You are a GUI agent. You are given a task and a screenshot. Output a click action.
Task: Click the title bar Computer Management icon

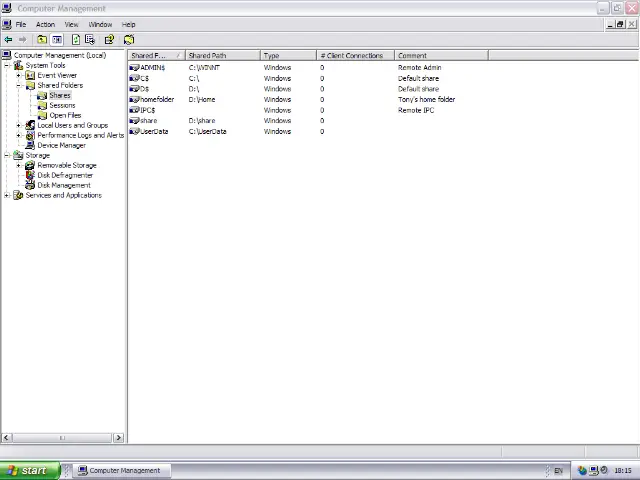coord(7,8)
